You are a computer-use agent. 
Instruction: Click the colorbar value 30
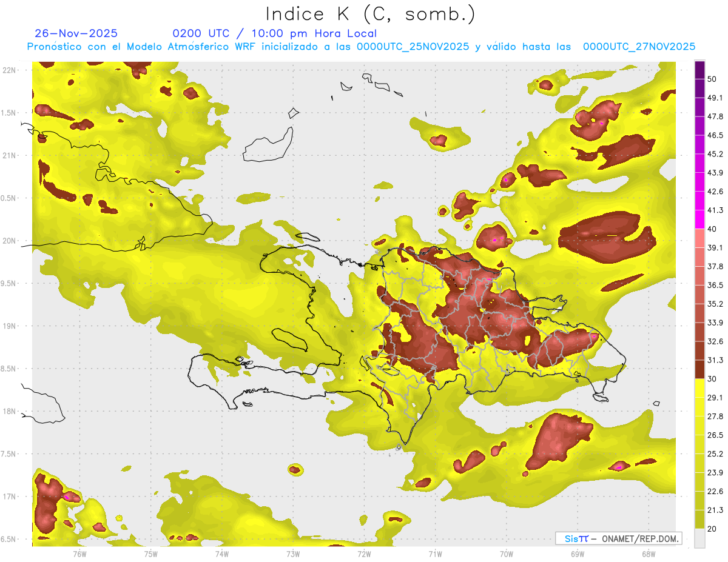(x=713, y=379)
